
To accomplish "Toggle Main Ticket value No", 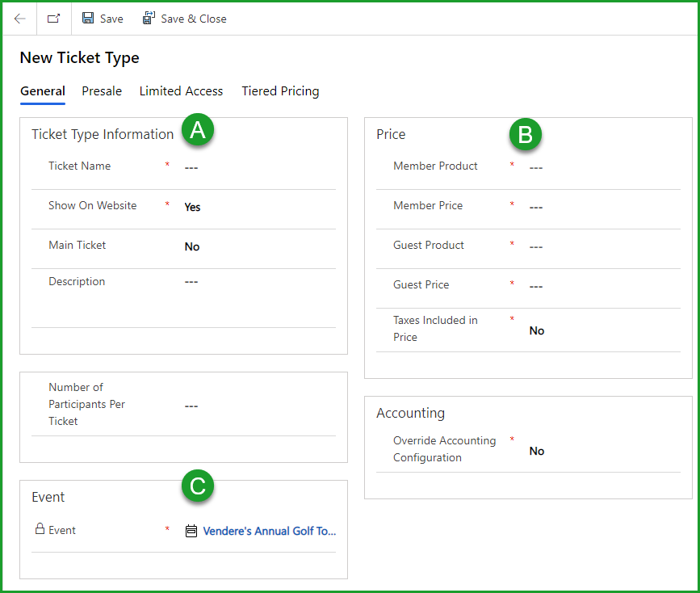I will pos(192,246).
